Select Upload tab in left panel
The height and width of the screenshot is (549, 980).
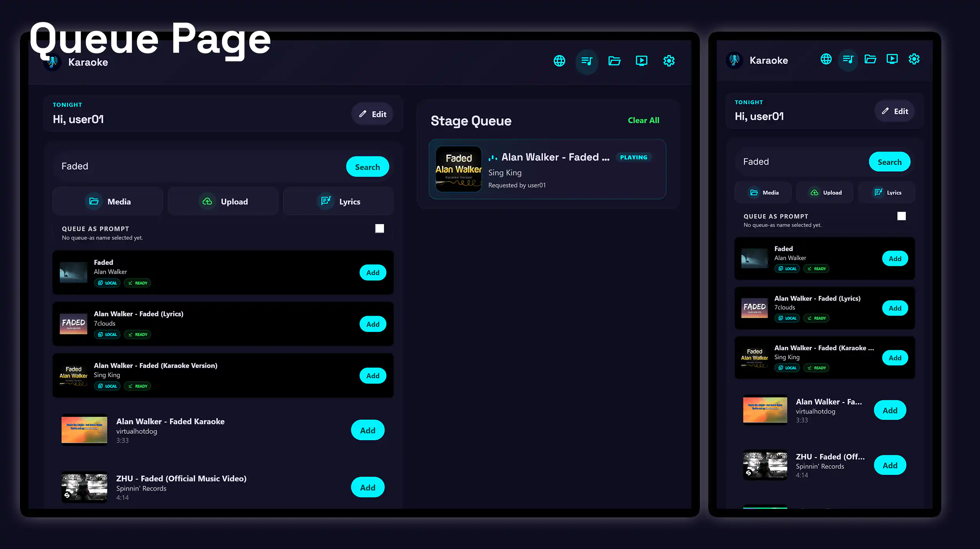click(x=223, y=201)
